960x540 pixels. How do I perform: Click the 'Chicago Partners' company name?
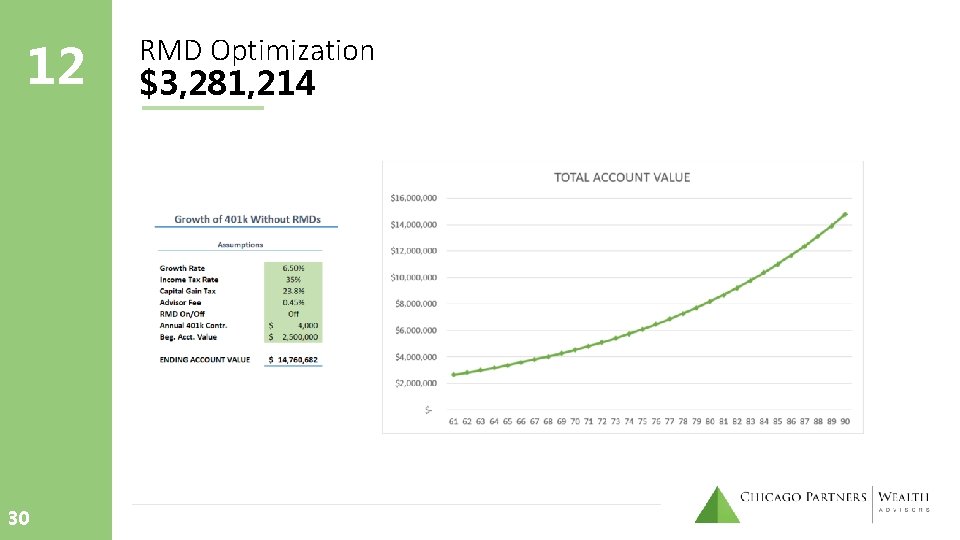(x=803, y=497)
